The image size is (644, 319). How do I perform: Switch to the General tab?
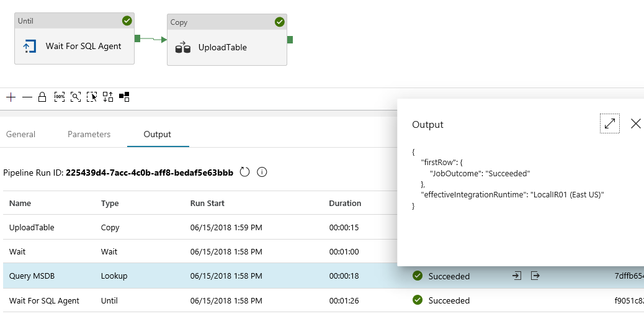[20, 134]
